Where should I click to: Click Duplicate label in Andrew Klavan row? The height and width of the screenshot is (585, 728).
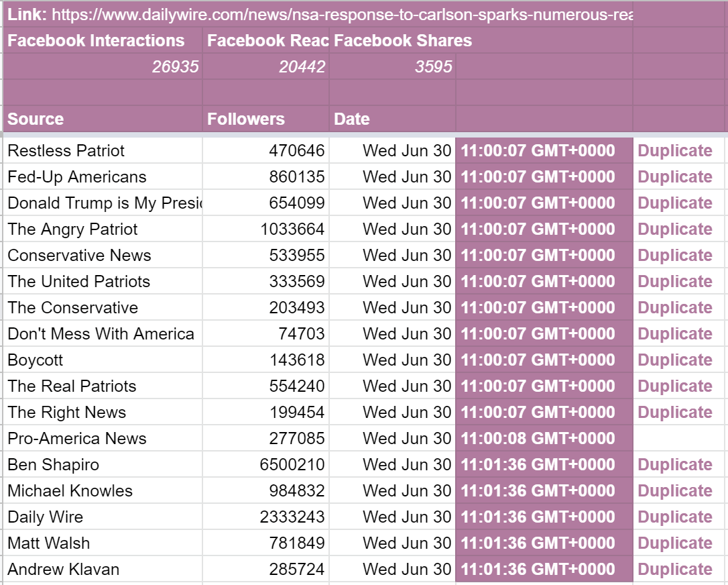(674, 569)
